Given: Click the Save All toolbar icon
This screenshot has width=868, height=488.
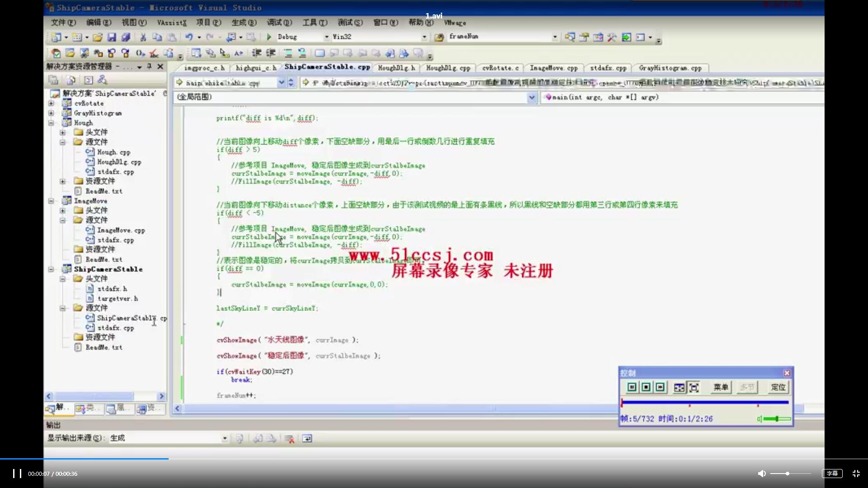Looking at the screenshot, I should (x=126, y=37).
